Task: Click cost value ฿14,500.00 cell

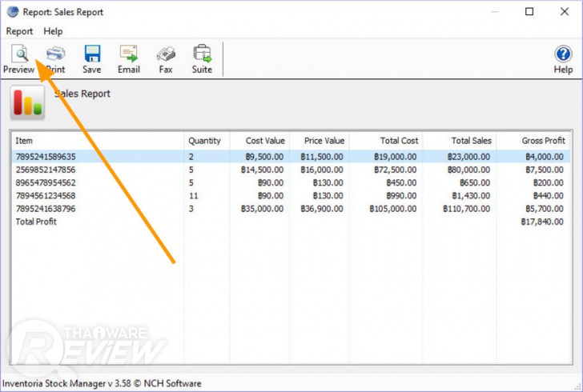Action: 262,170
